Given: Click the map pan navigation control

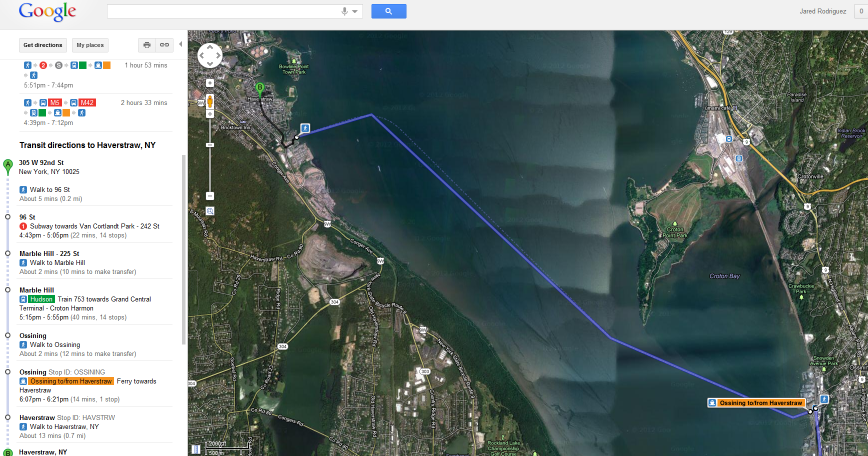Looking at the screenshot, I should click(210, 55).
